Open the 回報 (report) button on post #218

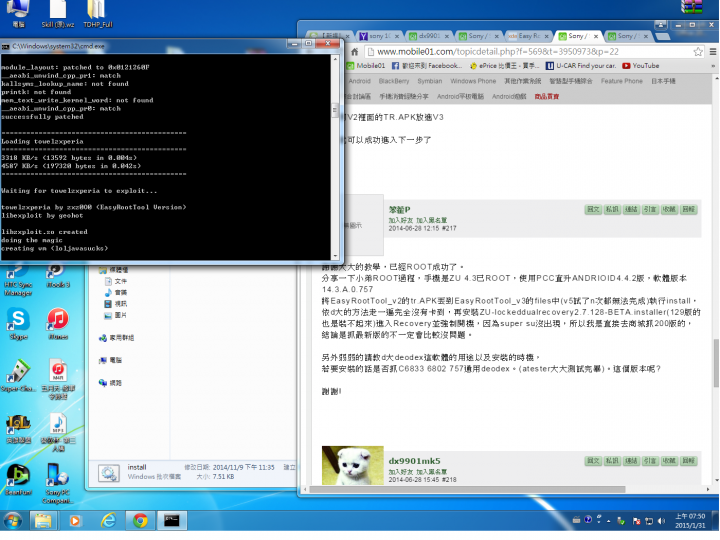(x=688, y=461)
